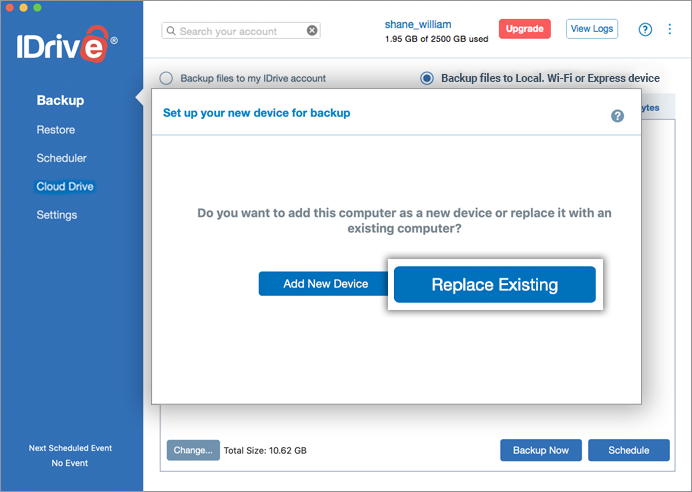
Task: Select Backup to Local, Wi-Fi or Express device
Action: point(427,78)
